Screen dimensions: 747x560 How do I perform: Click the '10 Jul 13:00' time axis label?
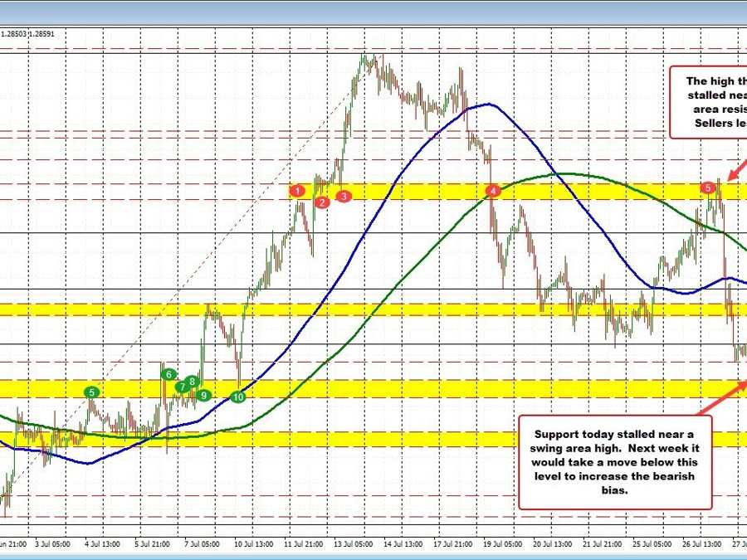(x=254, y=544)
